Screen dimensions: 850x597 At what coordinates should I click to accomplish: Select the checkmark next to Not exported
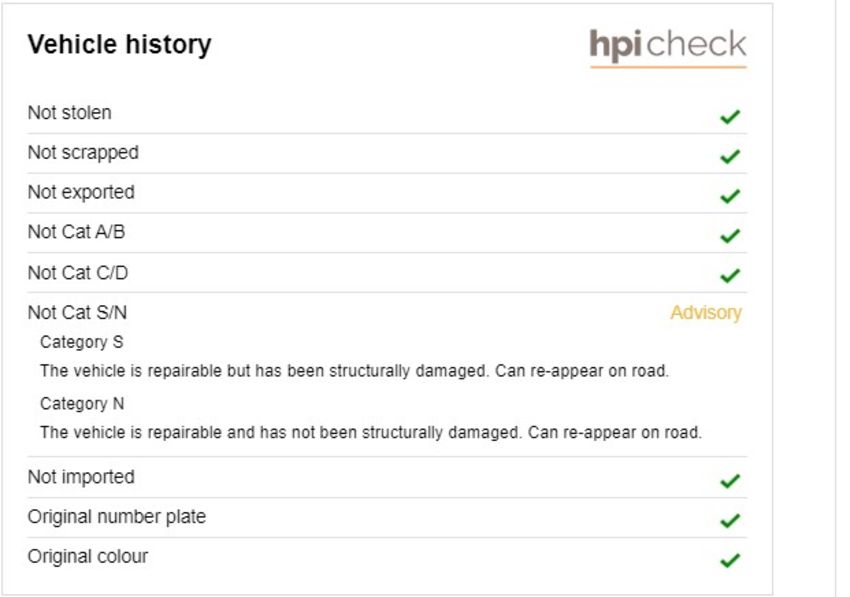tap(730, 196)
